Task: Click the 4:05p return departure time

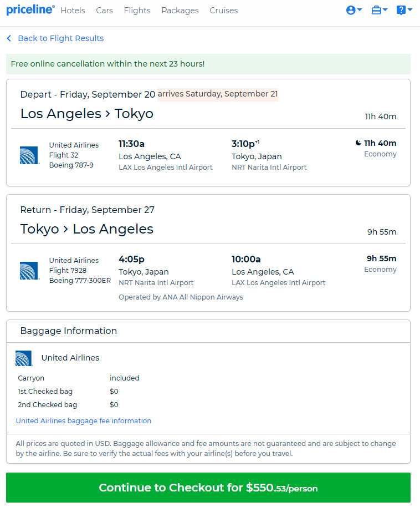Action: tap(131, 259)
